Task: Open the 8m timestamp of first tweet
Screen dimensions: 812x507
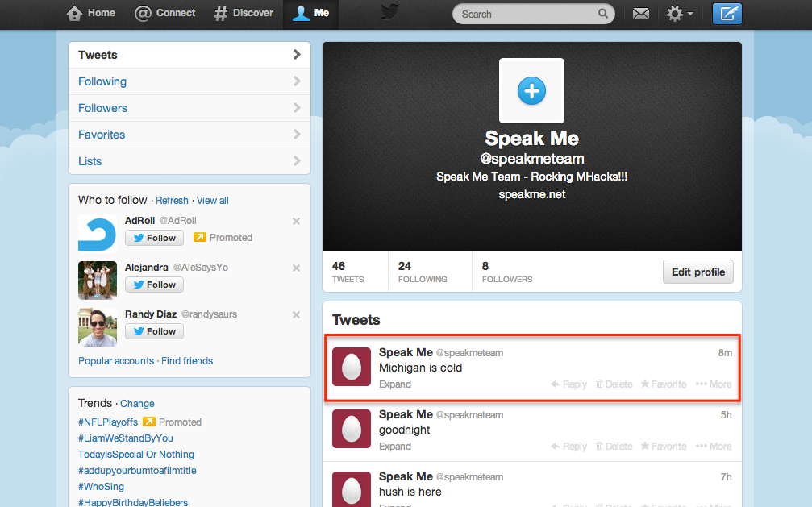Action: 725,353
